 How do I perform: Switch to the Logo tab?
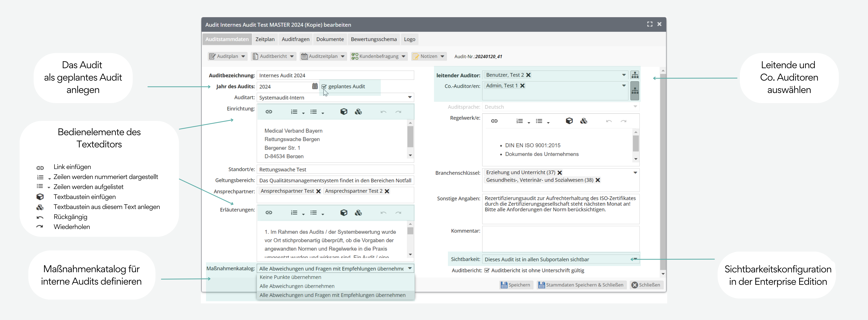point(409,39)
